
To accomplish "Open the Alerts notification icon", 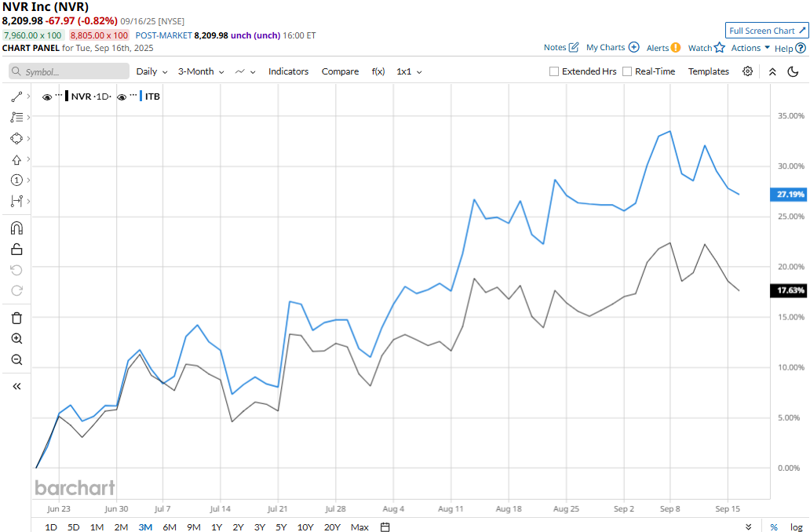I will 676,48.
